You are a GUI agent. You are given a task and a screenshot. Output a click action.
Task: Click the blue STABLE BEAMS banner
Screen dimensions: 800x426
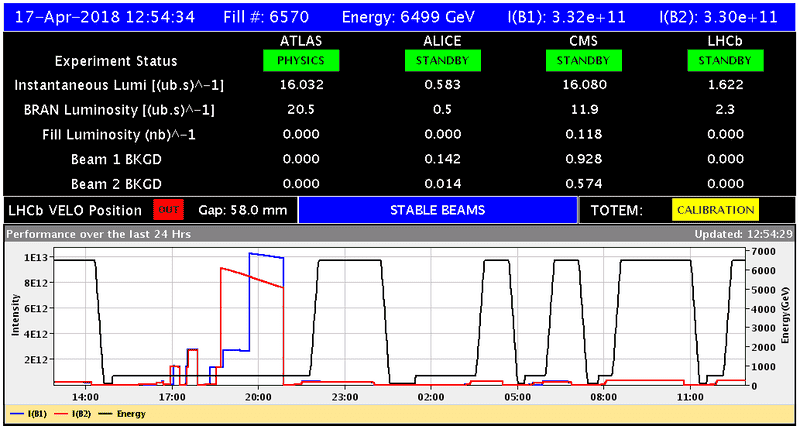(438, 210)
